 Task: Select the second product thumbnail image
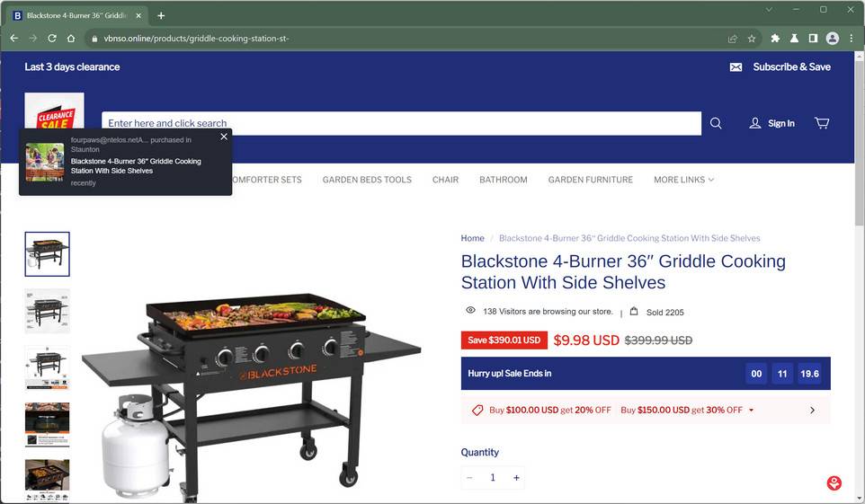(48, 311)
